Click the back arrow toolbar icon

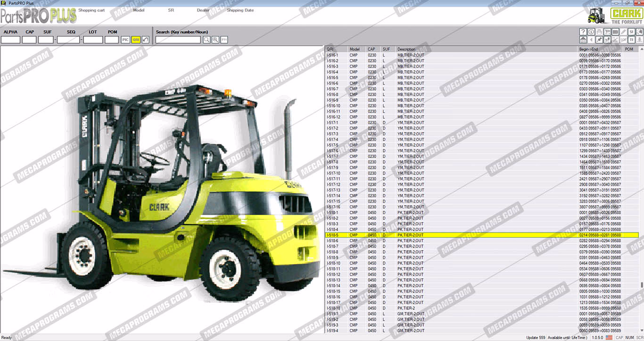(591, 40)
